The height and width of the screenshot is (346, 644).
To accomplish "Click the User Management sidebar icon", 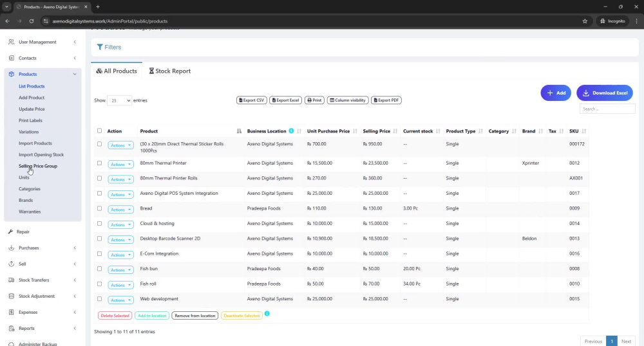I will (x=11, y=42).
